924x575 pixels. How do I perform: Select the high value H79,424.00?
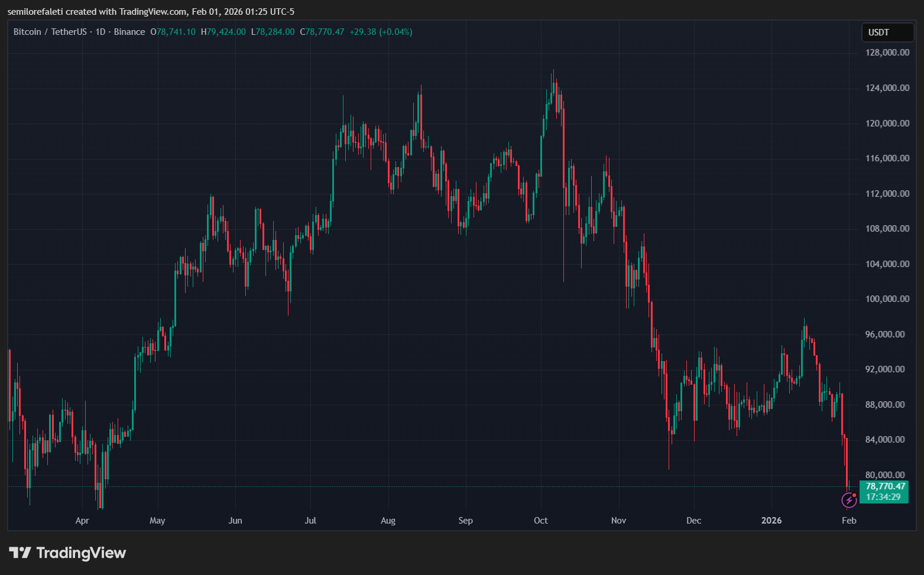[223, 32]
